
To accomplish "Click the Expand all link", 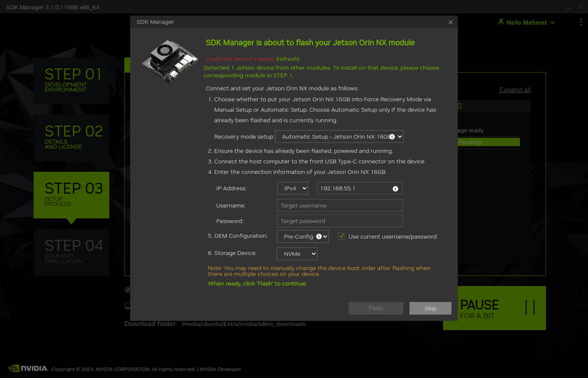I will click(515, 90).
